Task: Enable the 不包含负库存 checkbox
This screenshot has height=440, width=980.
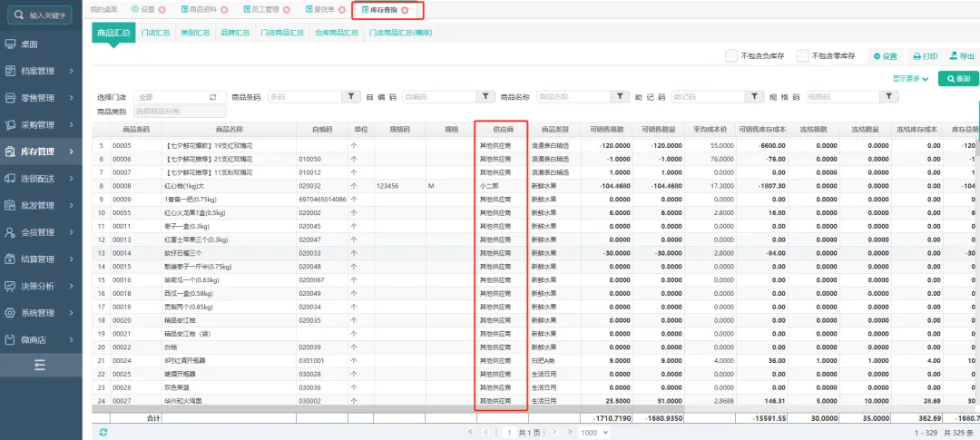Action: point(731,56)
